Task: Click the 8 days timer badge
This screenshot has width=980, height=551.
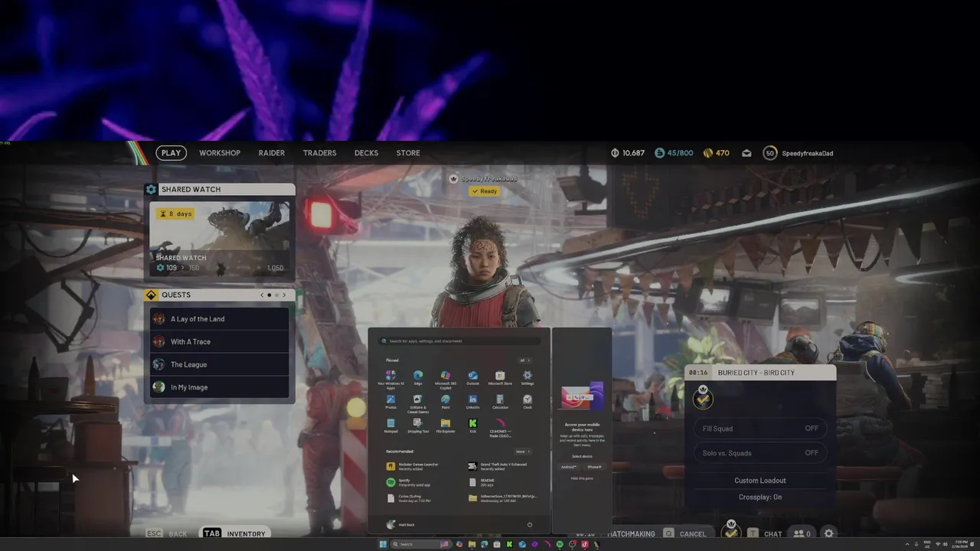Action: point(175,214)
